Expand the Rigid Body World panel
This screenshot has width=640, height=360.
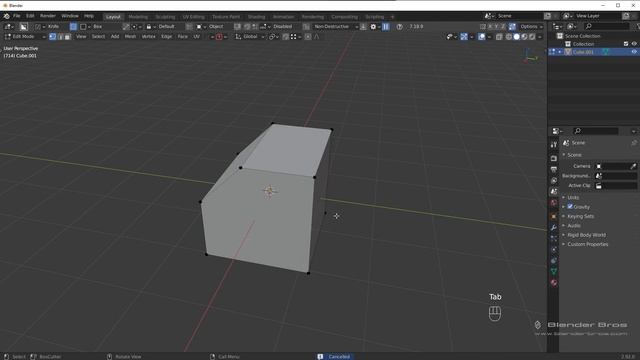[x=586, y=235]
